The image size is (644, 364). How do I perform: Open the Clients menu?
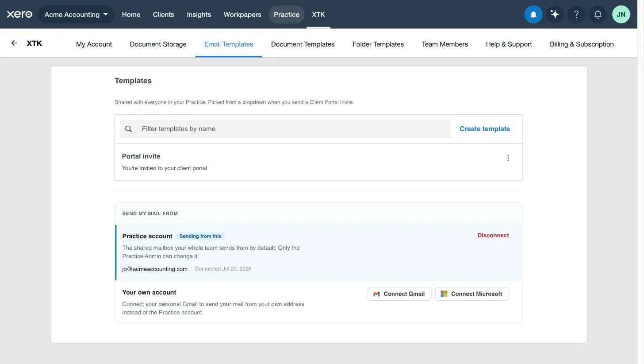(164, 14)
